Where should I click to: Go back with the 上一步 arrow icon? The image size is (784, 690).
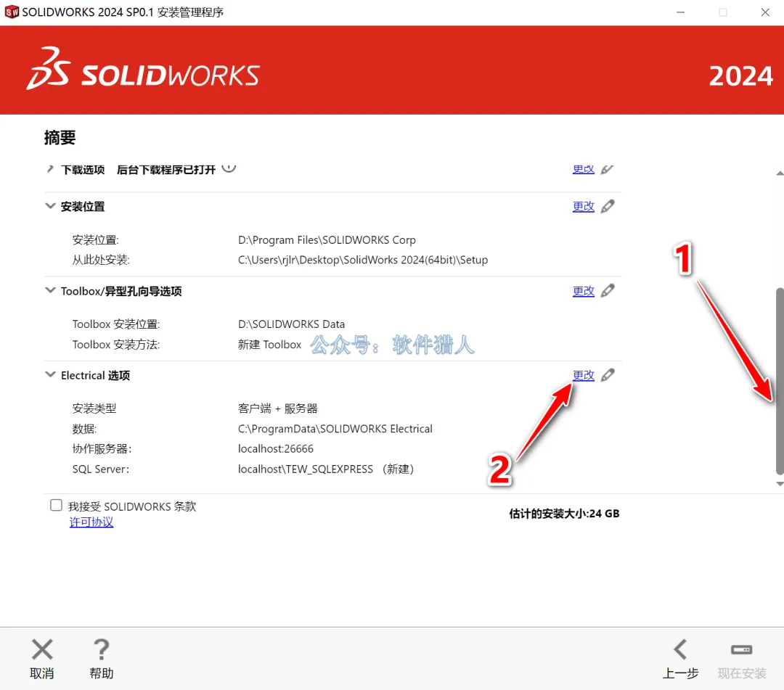coord(680,649)
